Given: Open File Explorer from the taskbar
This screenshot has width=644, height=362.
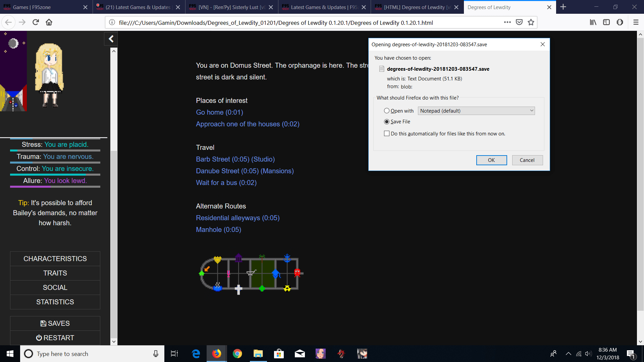Looking at the screenshot, I should [258, 354].
